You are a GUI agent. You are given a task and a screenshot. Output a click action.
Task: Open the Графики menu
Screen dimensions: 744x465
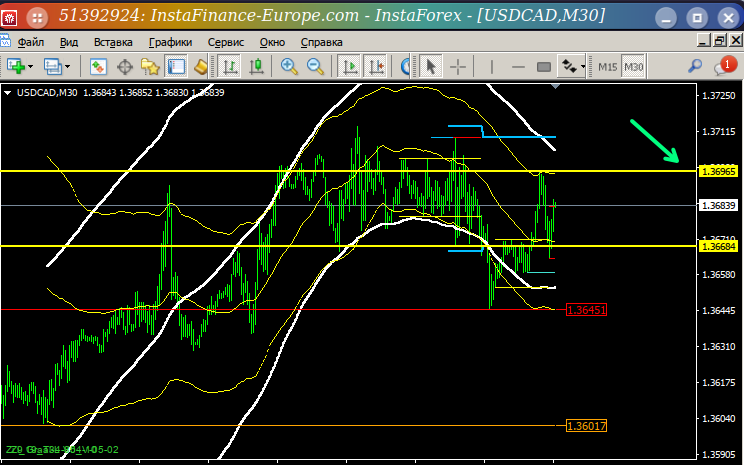coord(170,42)
